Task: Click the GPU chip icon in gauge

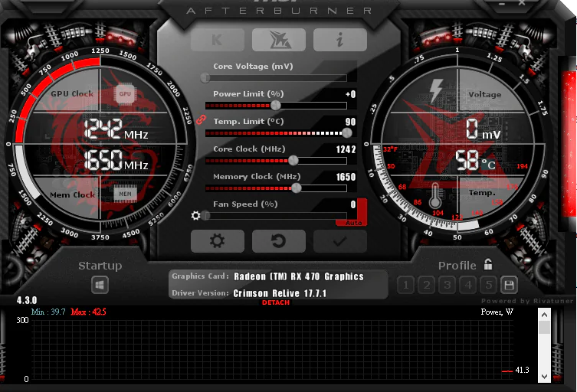Action: 125,93
